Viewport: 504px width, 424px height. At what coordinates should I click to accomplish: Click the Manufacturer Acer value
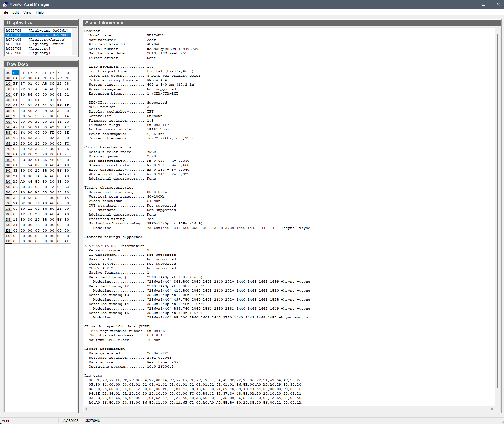click(151, 40)
